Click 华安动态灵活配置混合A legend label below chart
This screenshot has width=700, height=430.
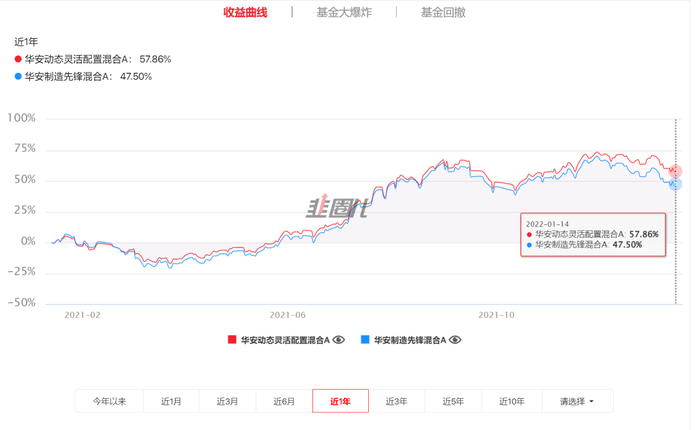(x=285, y=340)
